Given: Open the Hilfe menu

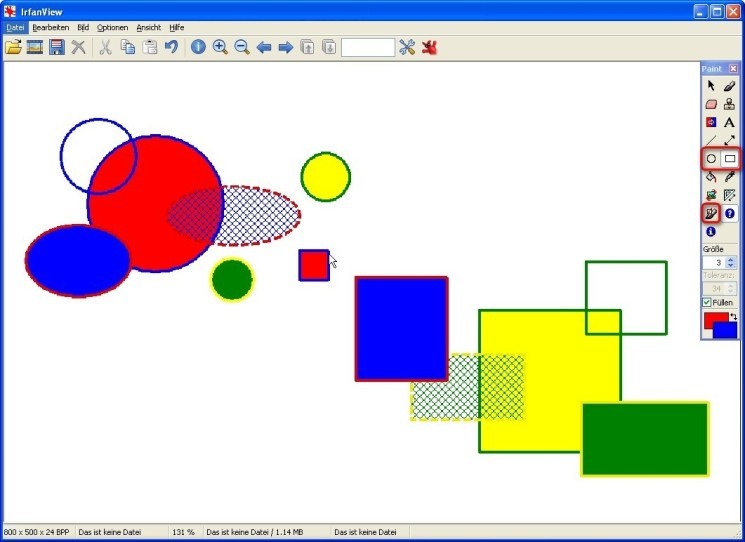Looking at the screenshot, I should 177,28.
